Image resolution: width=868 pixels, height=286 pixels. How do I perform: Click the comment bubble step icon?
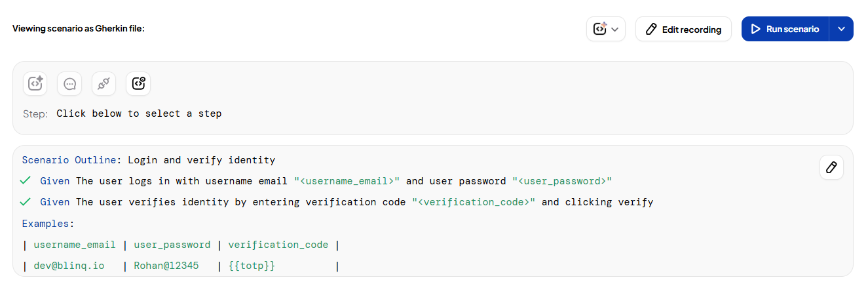click(69, 84)
